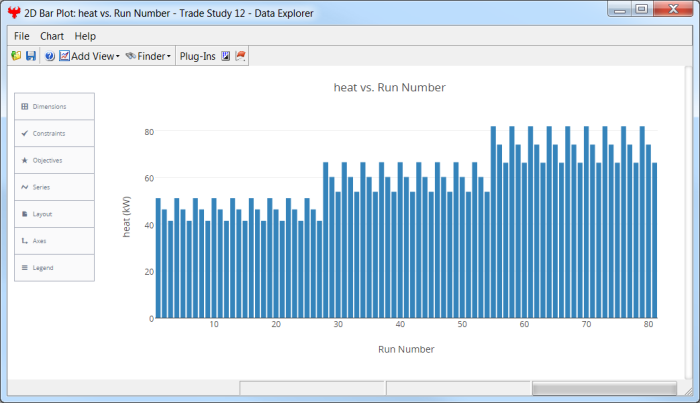
Task: Click the save floppy disk icon
Action: pyautogui.click(x=30, y=56)
